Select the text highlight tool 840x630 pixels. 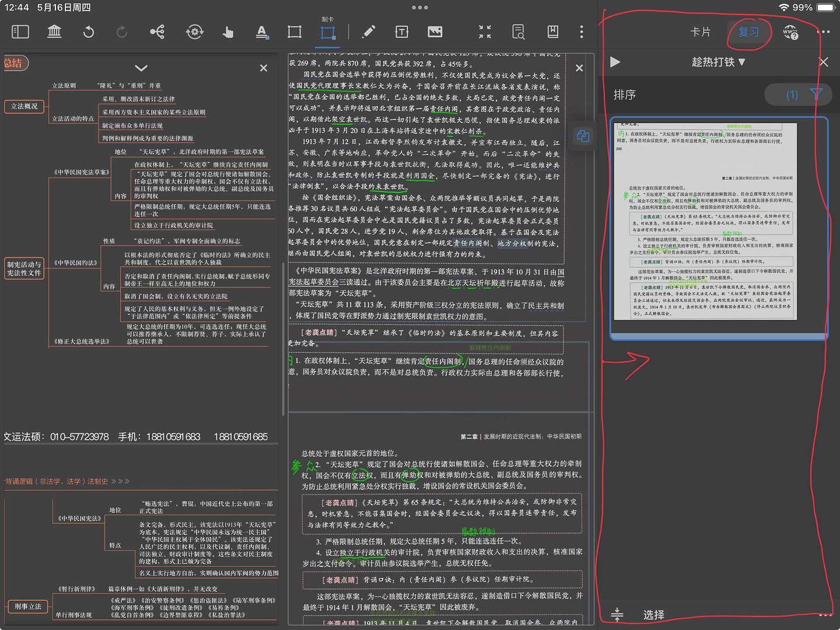coord(262,32)
